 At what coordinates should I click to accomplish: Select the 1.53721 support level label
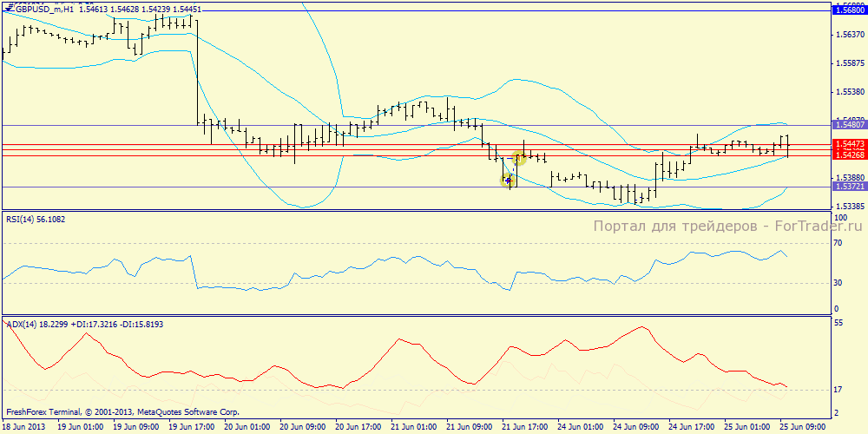point(848,187)
